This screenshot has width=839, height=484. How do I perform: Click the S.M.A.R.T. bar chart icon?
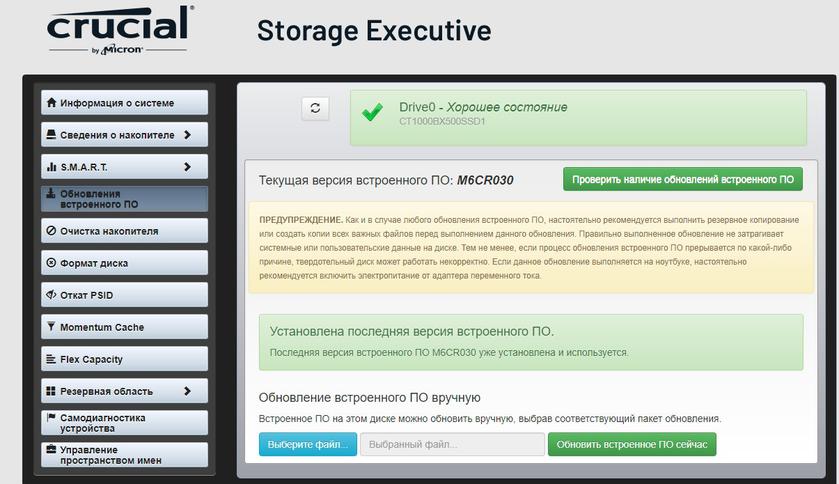point(51,167)
